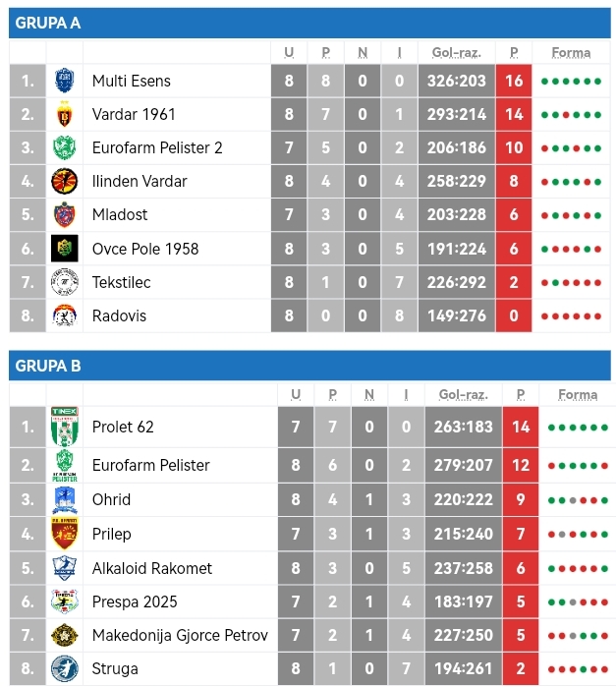
Task: Click Multi Esens red points cell 16
Action: tap(514, 81)
